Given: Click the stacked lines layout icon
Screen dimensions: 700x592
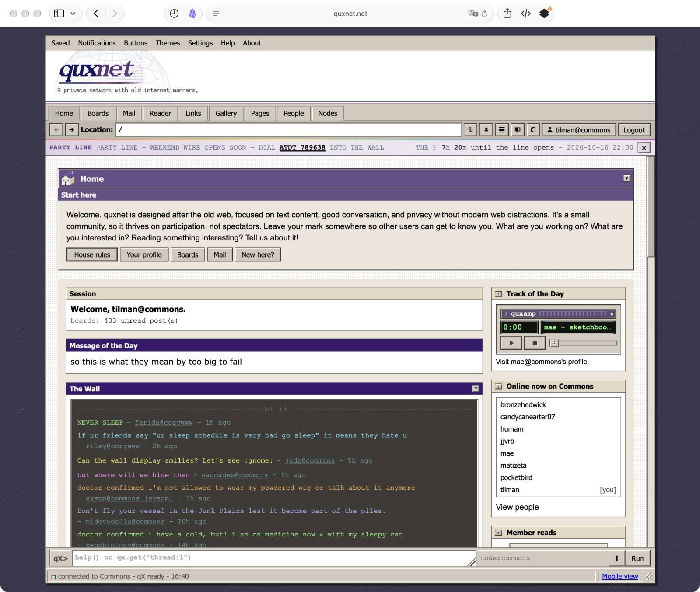Looking at the screenshot, I should 502,130.
